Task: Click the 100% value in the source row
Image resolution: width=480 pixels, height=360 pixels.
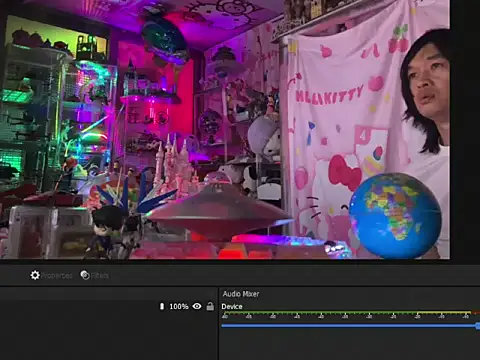Action: (179, 306)
